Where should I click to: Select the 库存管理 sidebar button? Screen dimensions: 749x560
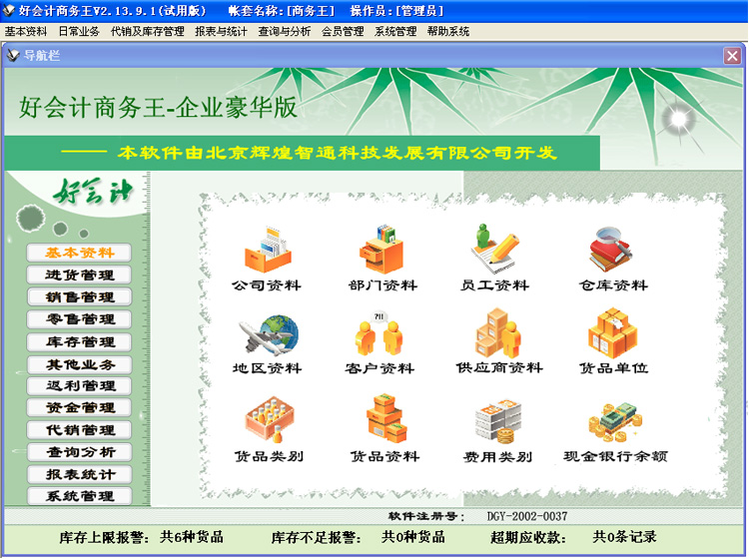(79, 341)
